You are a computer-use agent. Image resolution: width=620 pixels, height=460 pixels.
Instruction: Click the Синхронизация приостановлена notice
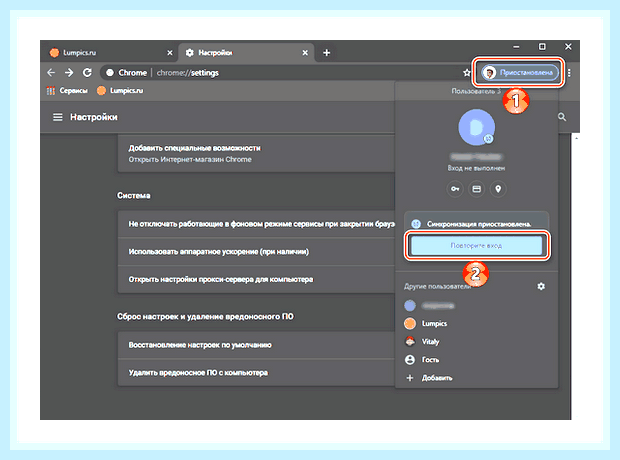[476, 224]
